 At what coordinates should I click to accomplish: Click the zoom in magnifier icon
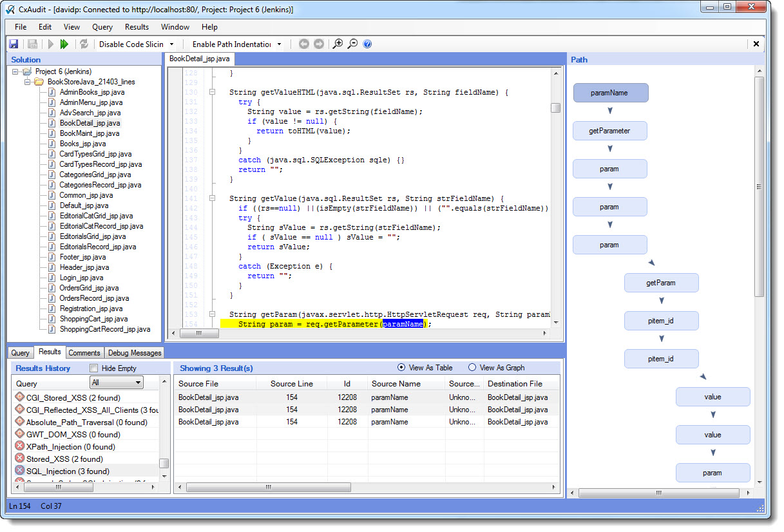point(338,44)
